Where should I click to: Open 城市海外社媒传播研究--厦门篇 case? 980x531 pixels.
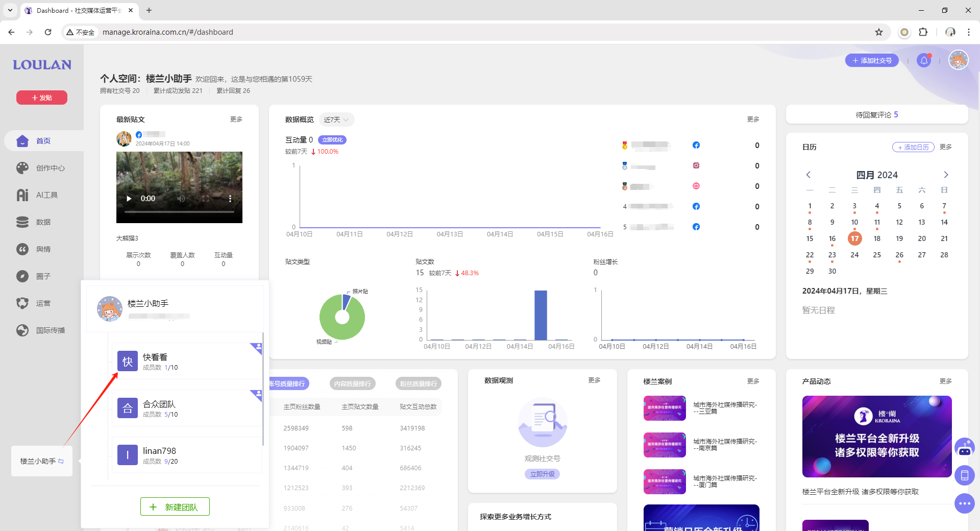(701, 481)
